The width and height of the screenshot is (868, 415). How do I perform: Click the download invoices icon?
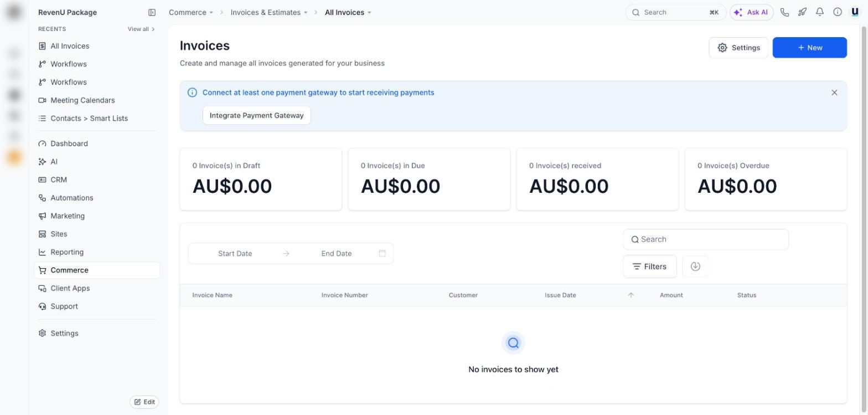pos(695,267)
